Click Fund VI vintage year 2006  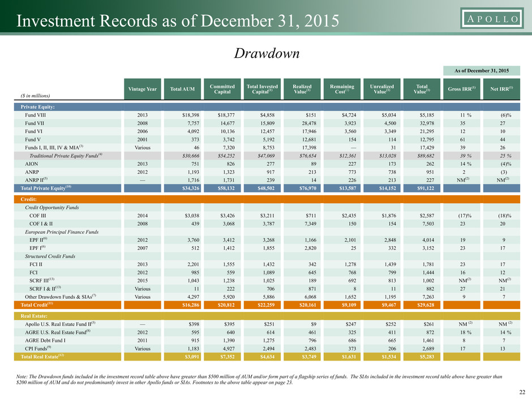pyautogui.click(x=143, y=131)
